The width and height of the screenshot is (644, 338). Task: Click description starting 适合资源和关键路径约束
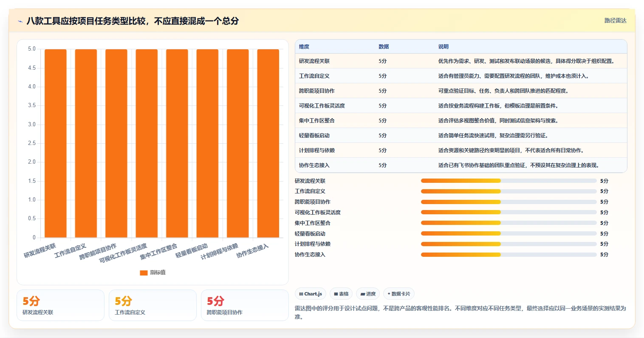coord(511,151)
